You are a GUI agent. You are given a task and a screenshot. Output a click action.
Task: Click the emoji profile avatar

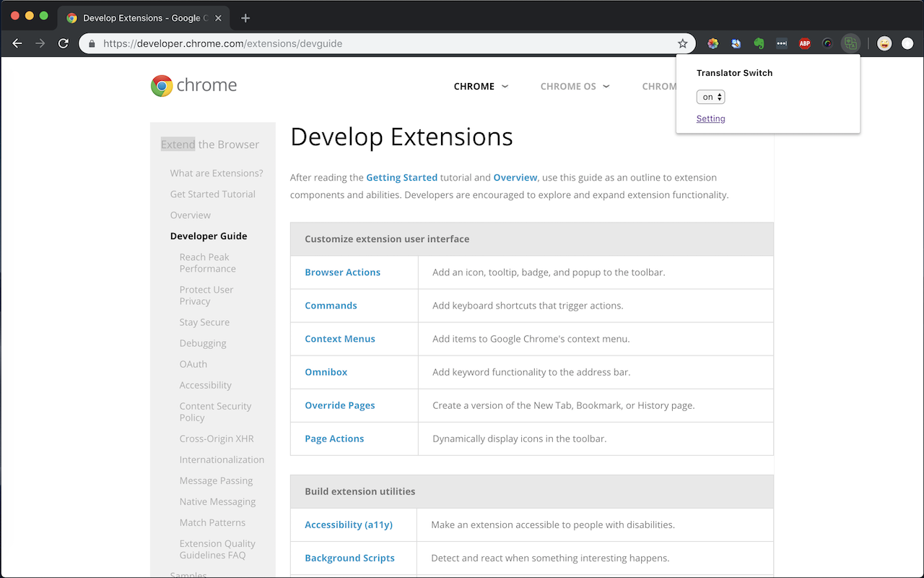click(x=884, y=43)
